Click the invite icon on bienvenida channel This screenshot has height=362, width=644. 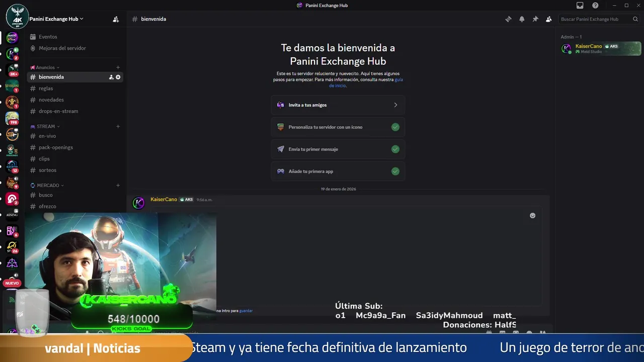pos(111,77)
